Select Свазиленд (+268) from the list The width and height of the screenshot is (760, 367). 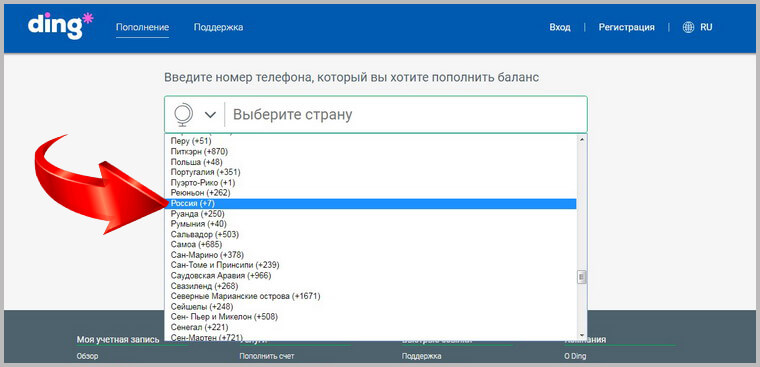click(x=370, y=286)
